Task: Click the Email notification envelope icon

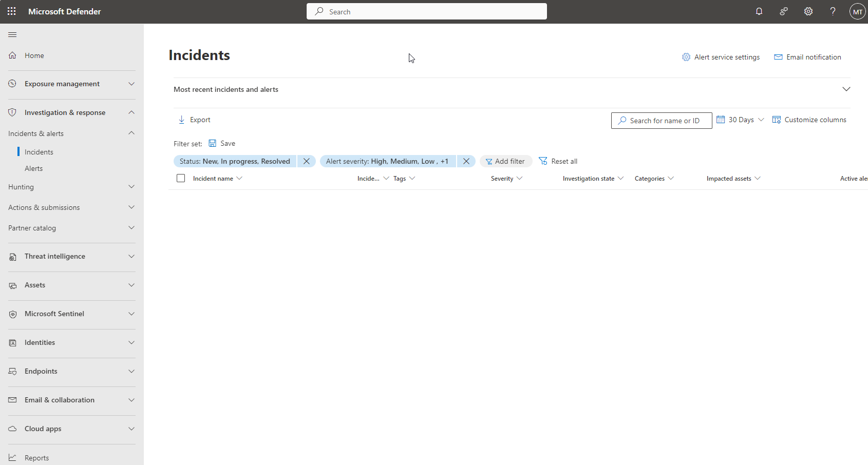Action: 778,57
